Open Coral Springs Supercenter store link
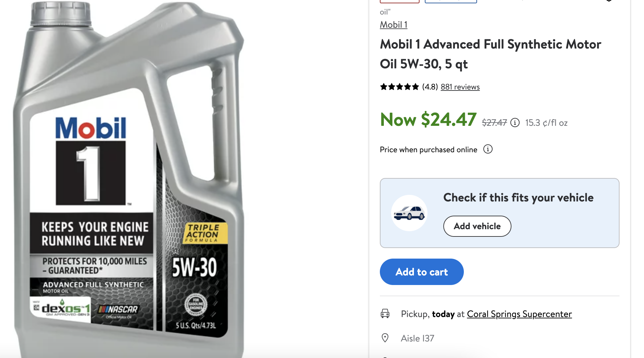This screenshot has height=358, width=644. coord(519,314)
